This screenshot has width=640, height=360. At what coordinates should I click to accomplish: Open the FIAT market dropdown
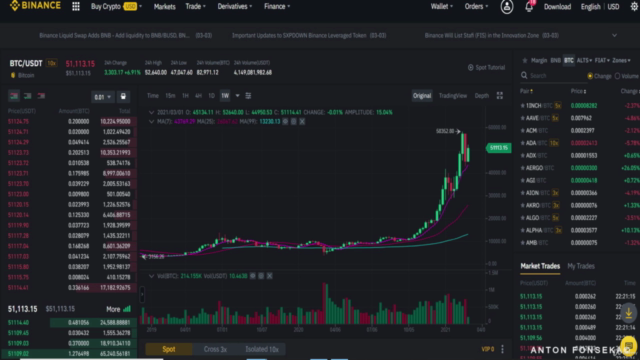tap(602, 60)
